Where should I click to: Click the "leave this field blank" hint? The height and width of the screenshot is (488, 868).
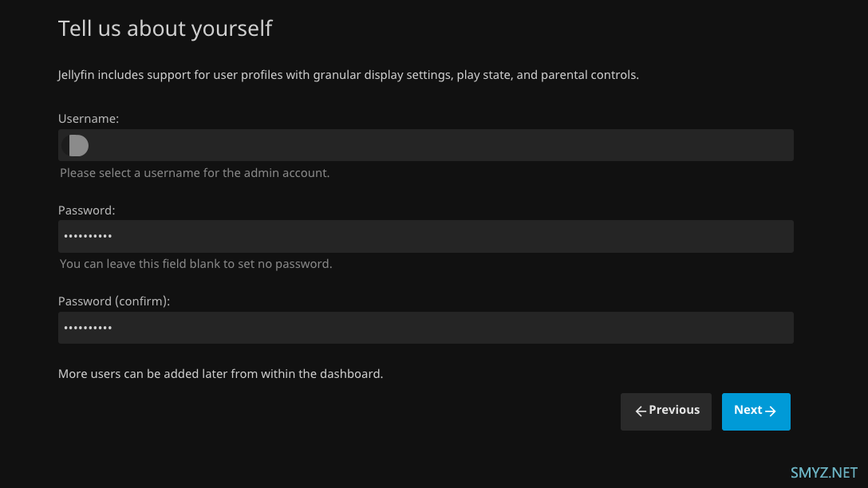click(x=195, y=264)
